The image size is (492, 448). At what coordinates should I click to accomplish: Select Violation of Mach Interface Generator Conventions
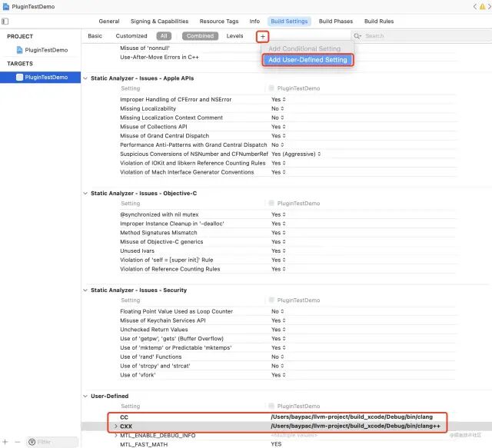[187, 172]
